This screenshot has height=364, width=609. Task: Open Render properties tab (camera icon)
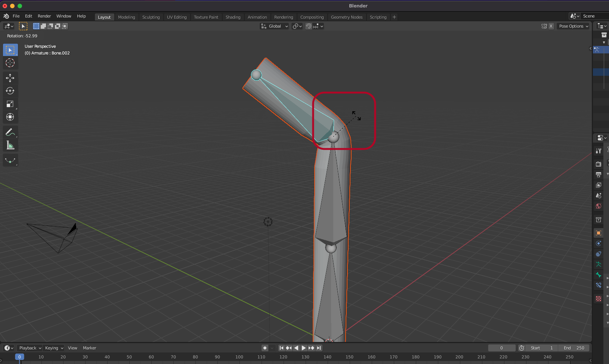pos(599,164)
